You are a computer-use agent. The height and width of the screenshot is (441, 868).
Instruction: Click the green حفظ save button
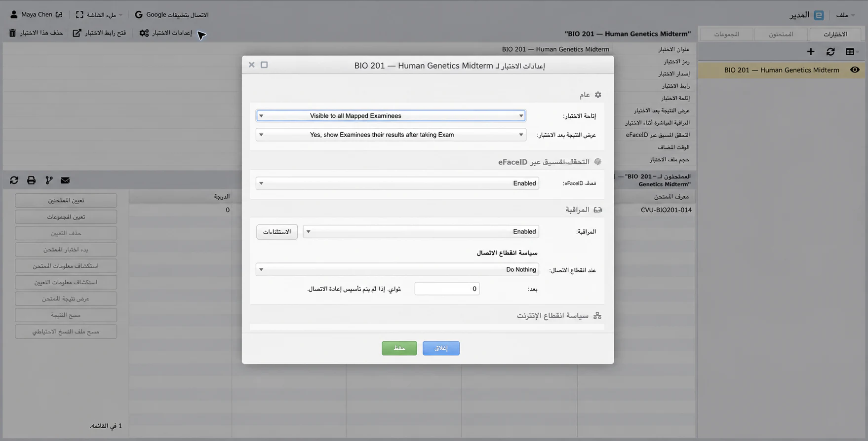coord(399,348)
